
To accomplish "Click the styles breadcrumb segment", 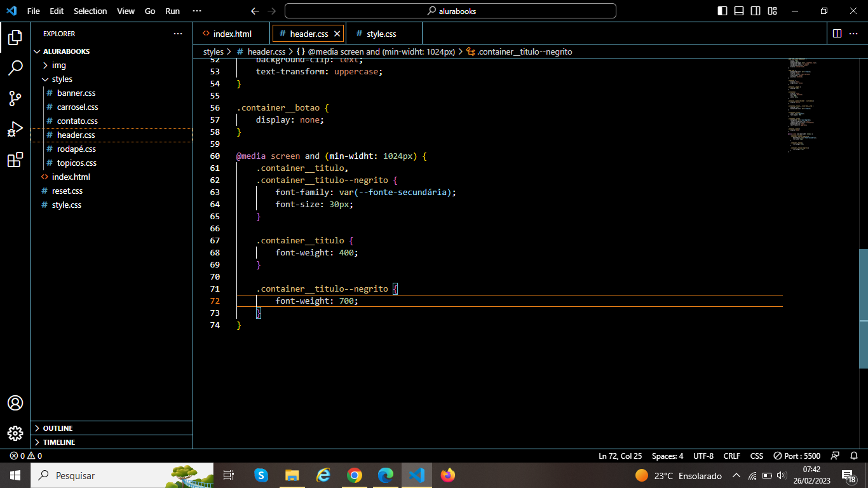I will coord(214,51).
